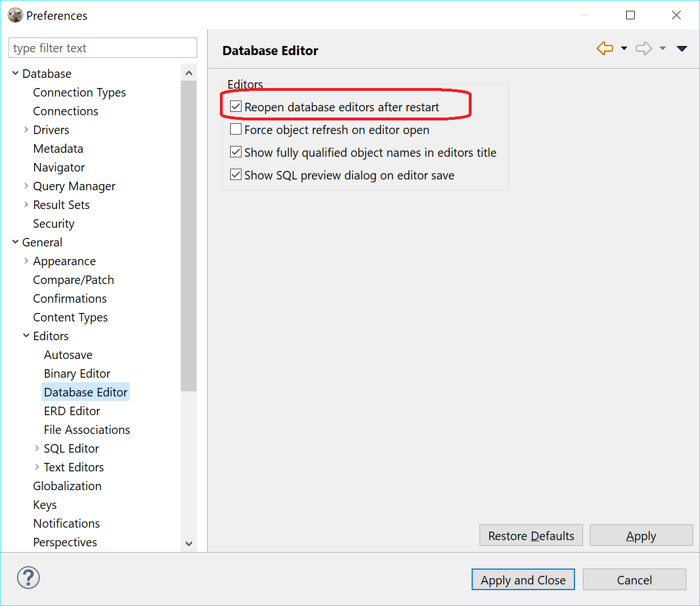Disable Reopen database editors after restart

point(236,106)
